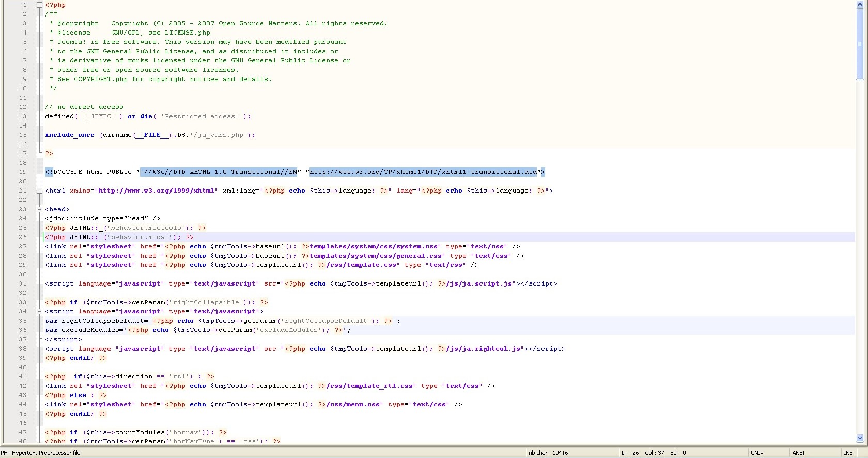The width and height of the screenshot is (868, 458).
Task: Collapse the <script> fold marker on line 34
Action: coord(39,311)
